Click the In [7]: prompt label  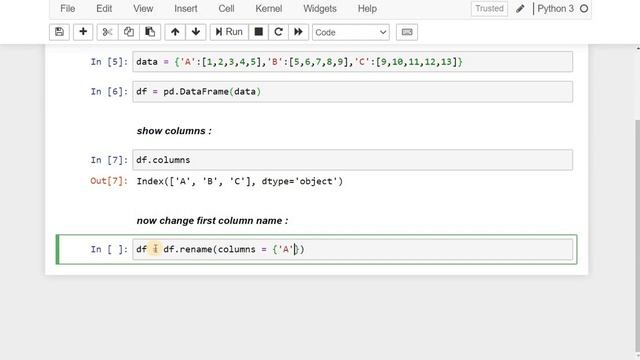click(109, 160)
